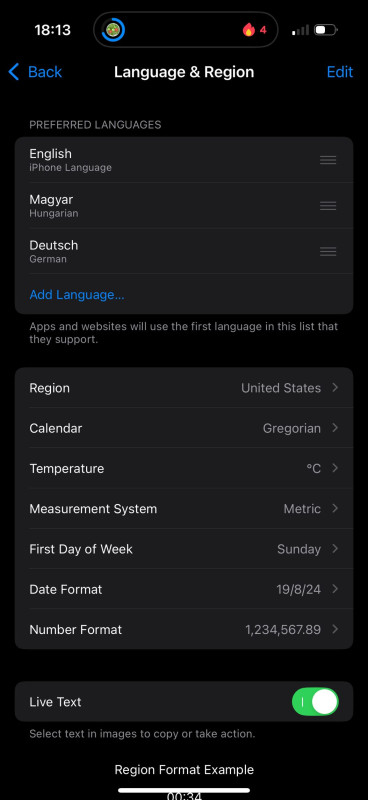Grab the reorder handle beside English

point(328,160)
